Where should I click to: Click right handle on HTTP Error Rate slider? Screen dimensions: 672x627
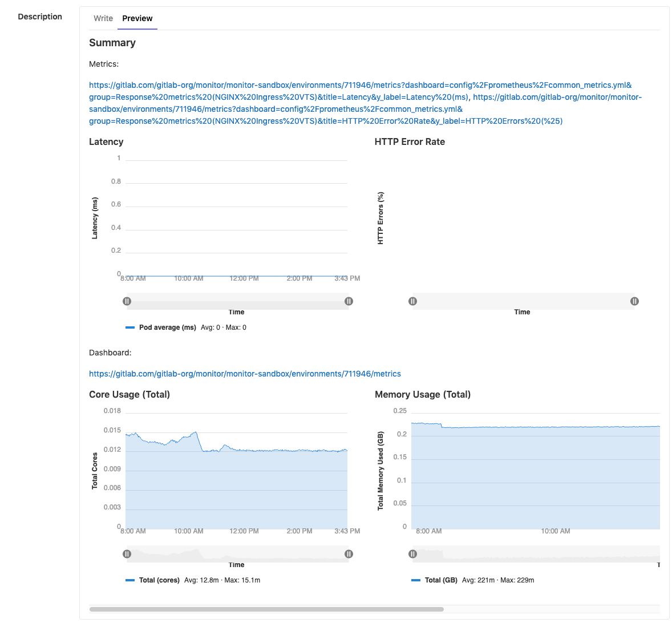[634, 301]
